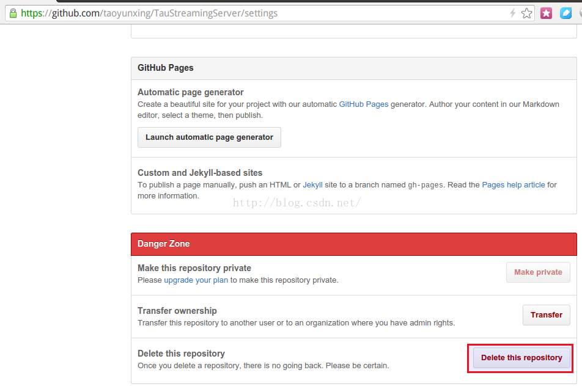
Task: Click the Make private button
Action: 538,272
